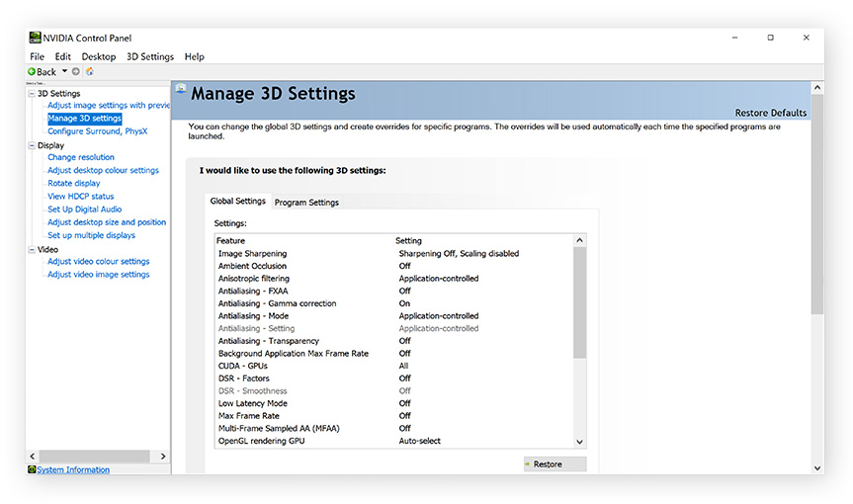This screenshot has height=504, width=853.
Task: Select the Ambient Occlusion row
Action: [393, 266]
